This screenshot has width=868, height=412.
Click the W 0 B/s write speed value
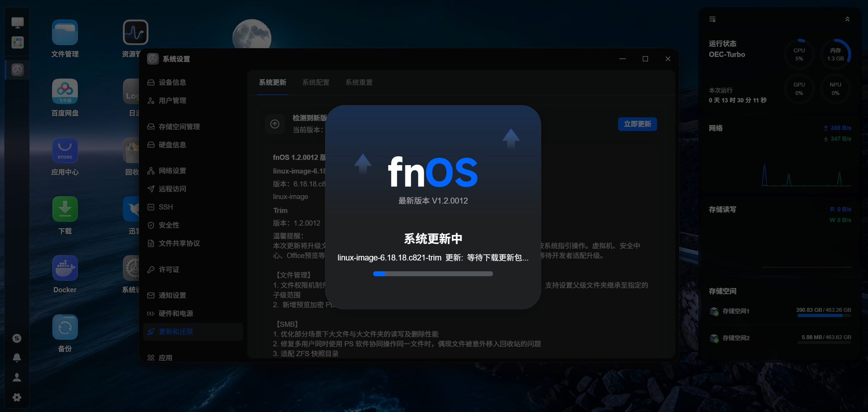tap(840, 220)
